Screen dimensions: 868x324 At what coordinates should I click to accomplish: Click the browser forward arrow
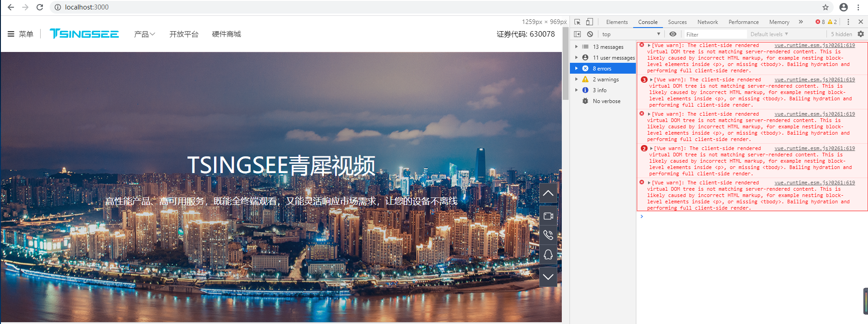click(x=25, y=7)
